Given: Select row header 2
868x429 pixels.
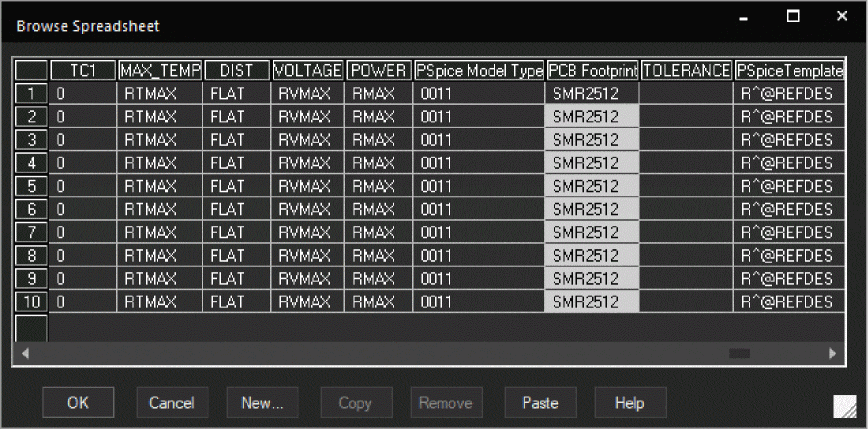Looking at the screenshot, I should (x=32, y=117).
